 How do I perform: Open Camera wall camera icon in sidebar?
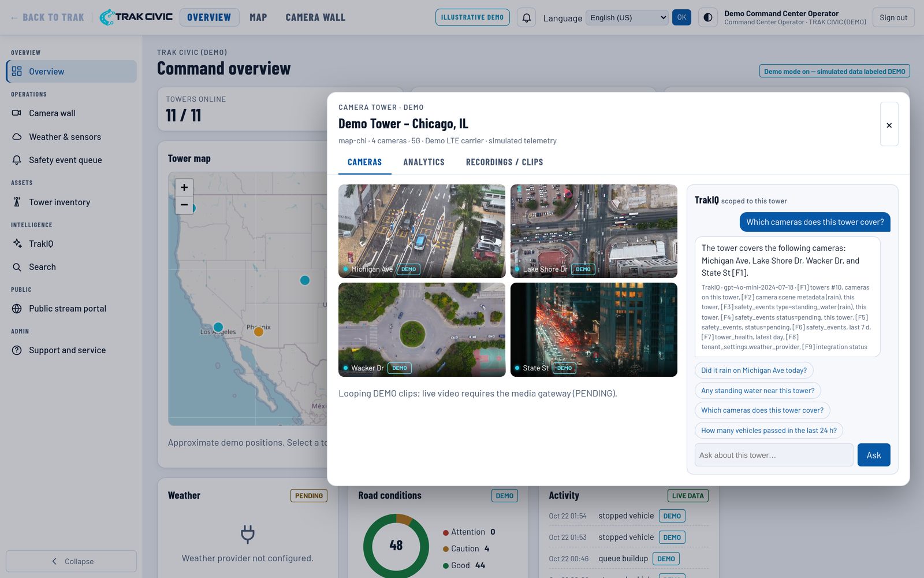coord(17,113)
